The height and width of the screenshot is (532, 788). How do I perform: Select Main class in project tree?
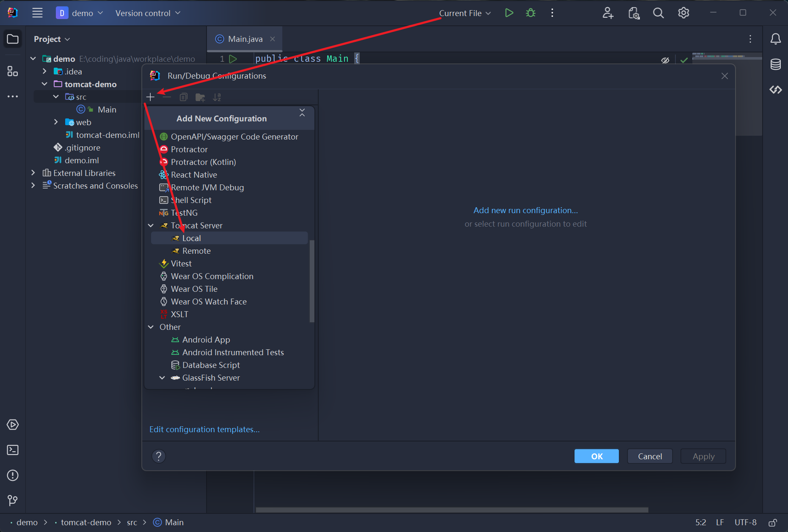click(x=107, y=110)
